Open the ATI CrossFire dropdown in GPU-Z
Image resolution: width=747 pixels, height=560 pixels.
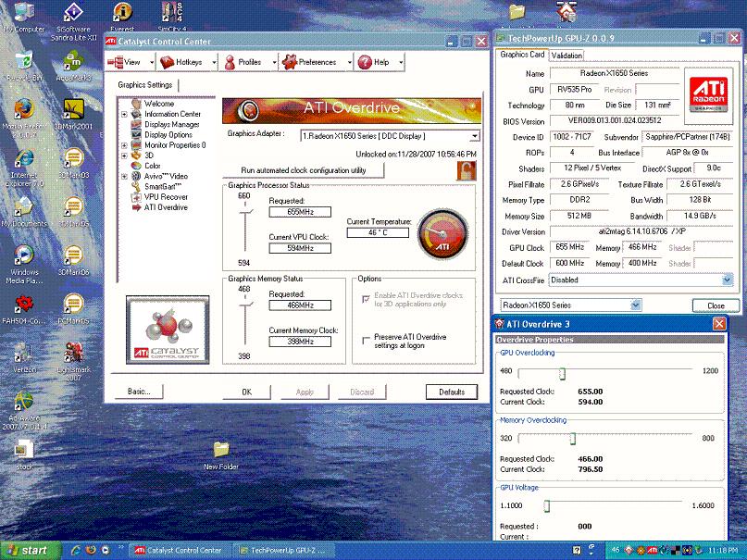pos(727,280)
